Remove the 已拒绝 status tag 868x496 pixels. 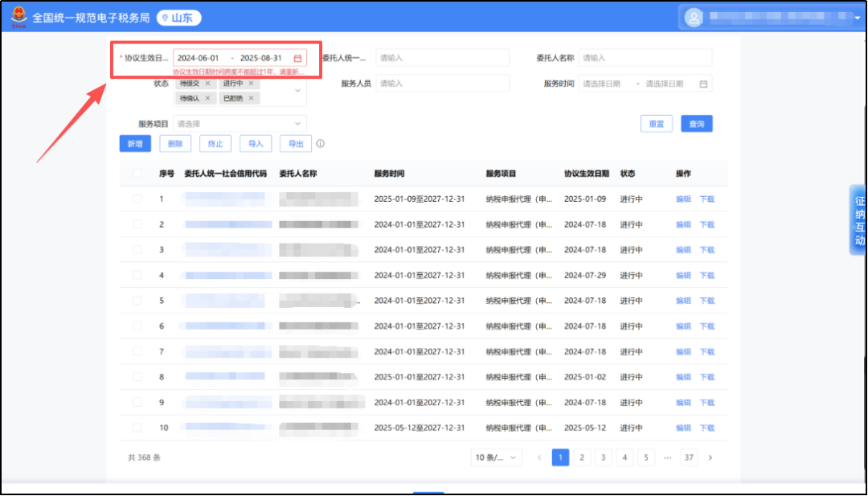pos(251,98)
